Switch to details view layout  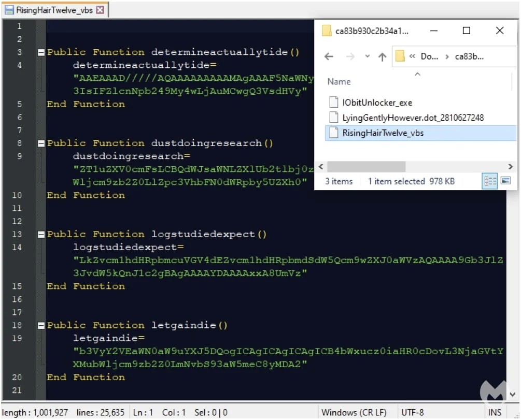click(490, 181)
